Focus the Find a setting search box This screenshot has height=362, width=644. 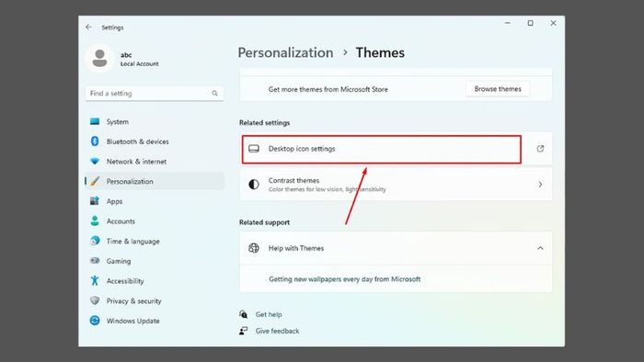[155, 94]
